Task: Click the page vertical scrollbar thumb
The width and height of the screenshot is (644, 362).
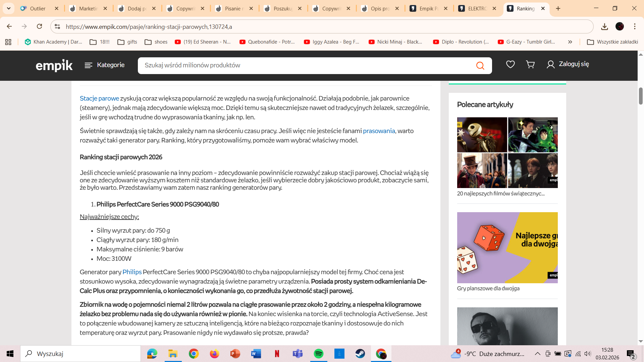Action: click(641, 96)
